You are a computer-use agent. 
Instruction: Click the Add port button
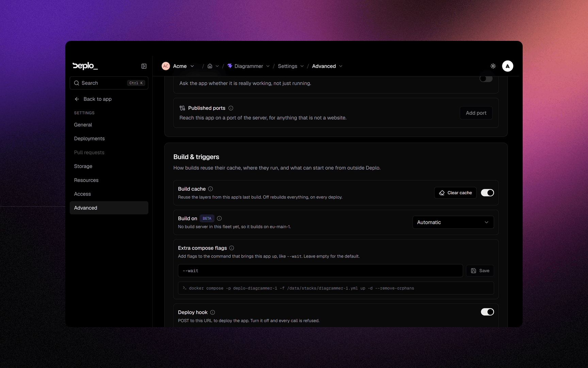(x=476, y=113)
